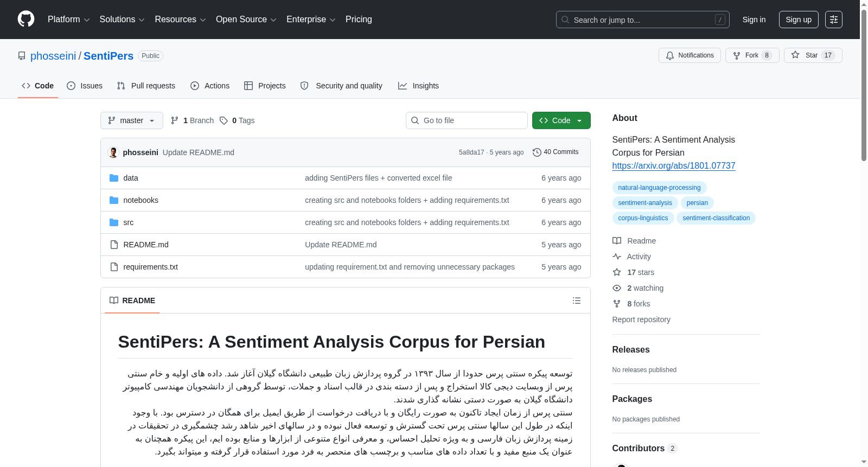Click the persian topic tag
Viewport: 868px width, 467px height.
click(x=697, y=203)
